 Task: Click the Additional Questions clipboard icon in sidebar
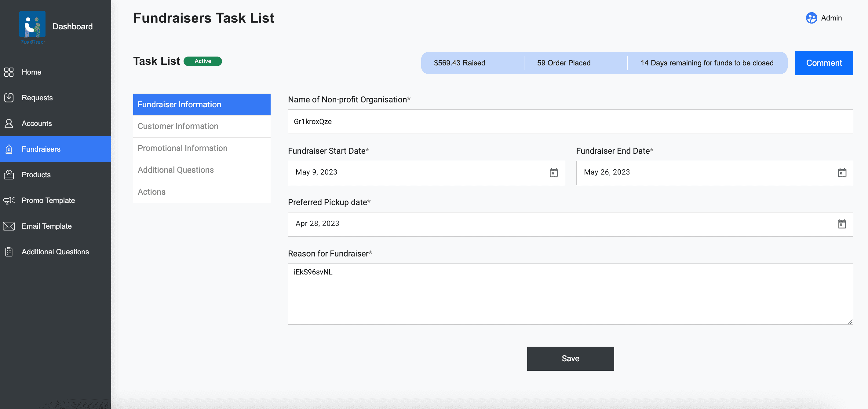9,252
